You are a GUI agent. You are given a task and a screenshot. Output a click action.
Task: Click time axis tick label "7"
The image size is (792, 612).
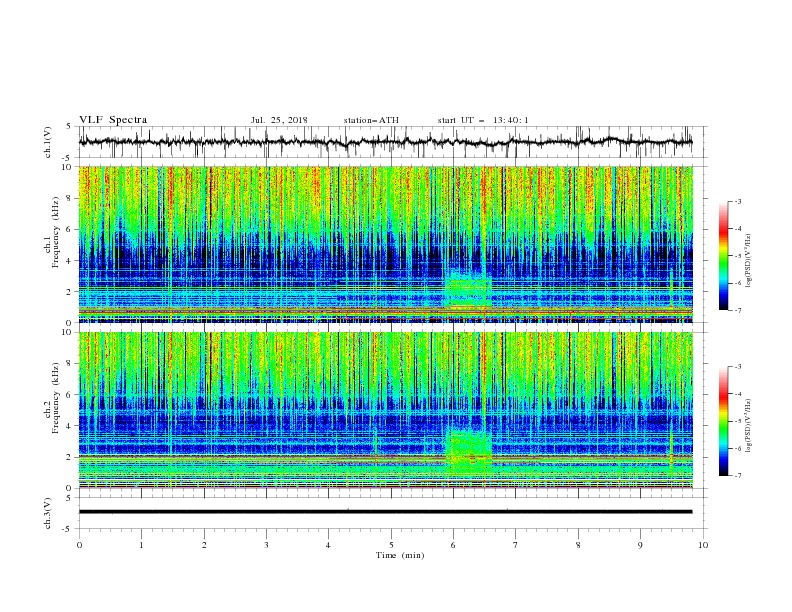coord(516,545)
